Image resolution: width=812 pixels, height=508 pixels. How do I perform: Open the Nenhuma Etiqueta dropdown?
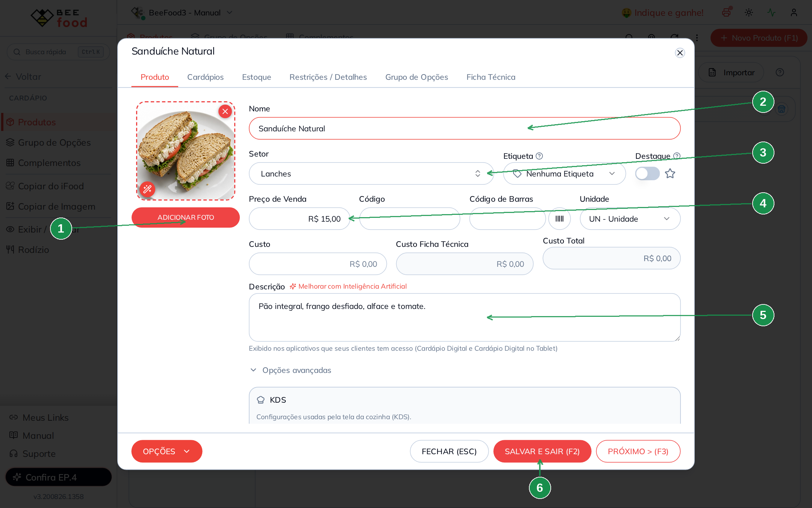[x=564, y=173]
